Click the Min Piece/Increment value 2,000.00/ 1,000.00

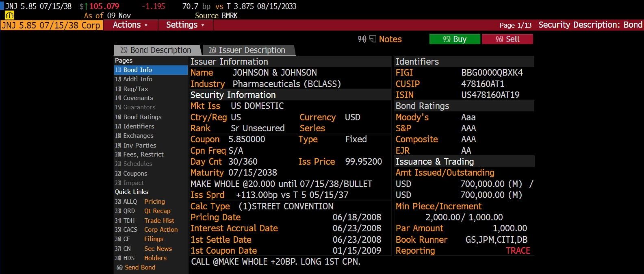click(x=464, y=217)
